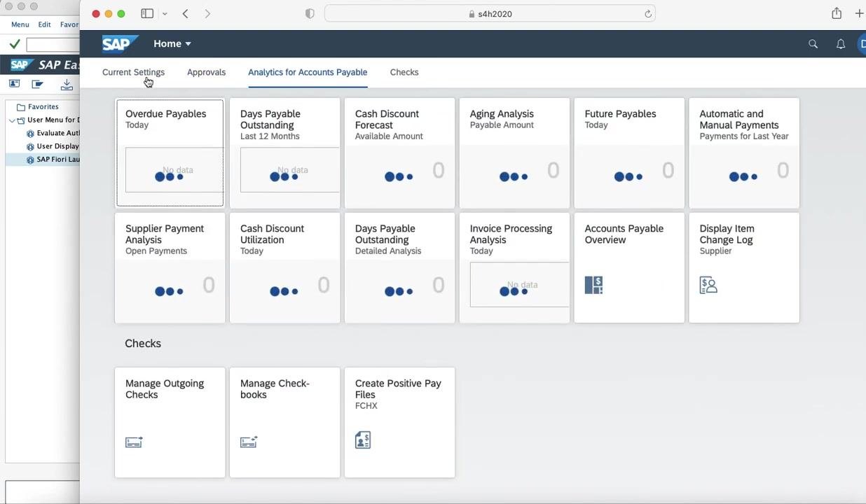Open the Cash Discount Forecast tile
866x504 pixels.
pos(399,153)
